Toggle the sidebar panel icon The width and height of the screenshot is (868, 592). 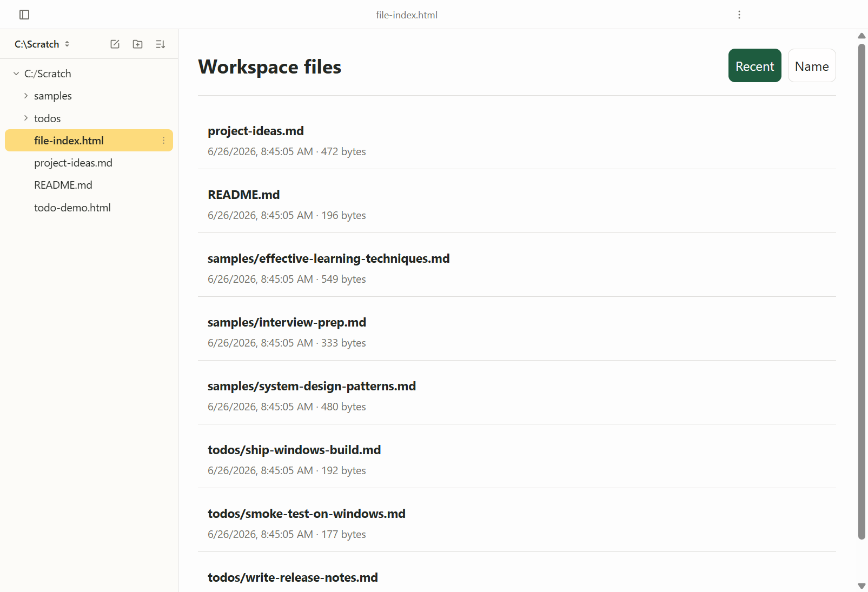(24, 15)
